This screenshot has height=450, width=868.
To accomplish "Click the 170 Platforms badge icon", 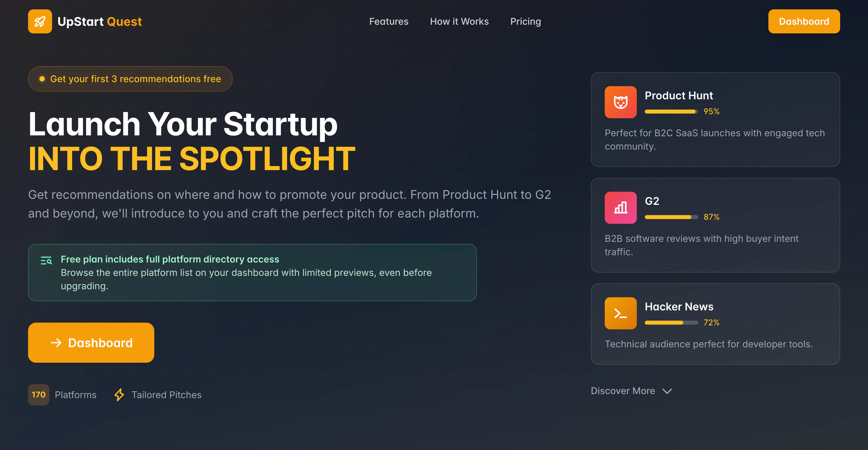I will pos(39,395).
